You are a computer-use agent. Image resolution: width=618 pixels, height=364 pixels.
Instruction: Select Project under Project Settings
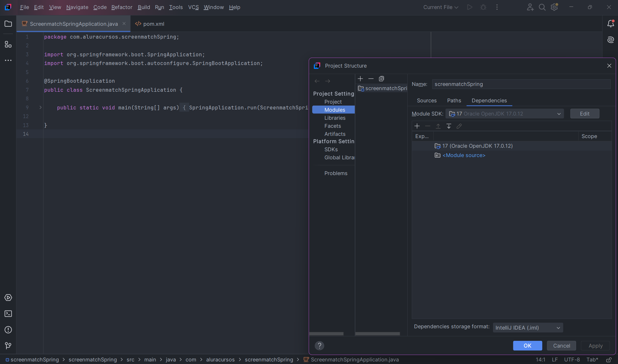(333, 102)
